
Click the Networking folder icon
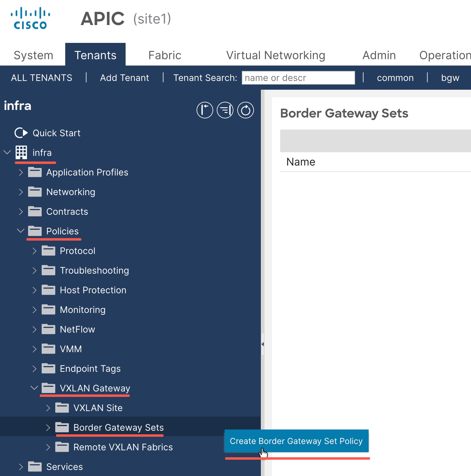point(35,192)
